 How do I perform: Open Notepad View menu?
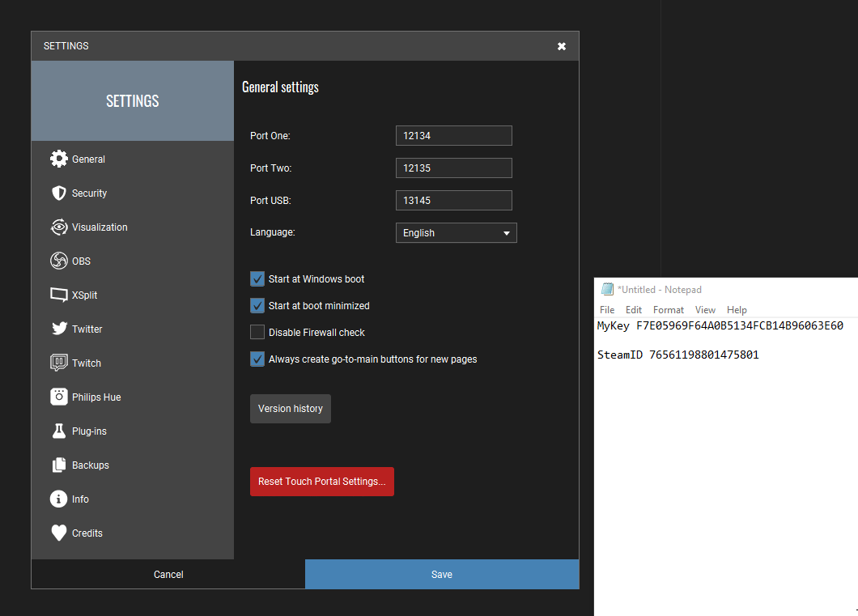click(x=705, y=310)
